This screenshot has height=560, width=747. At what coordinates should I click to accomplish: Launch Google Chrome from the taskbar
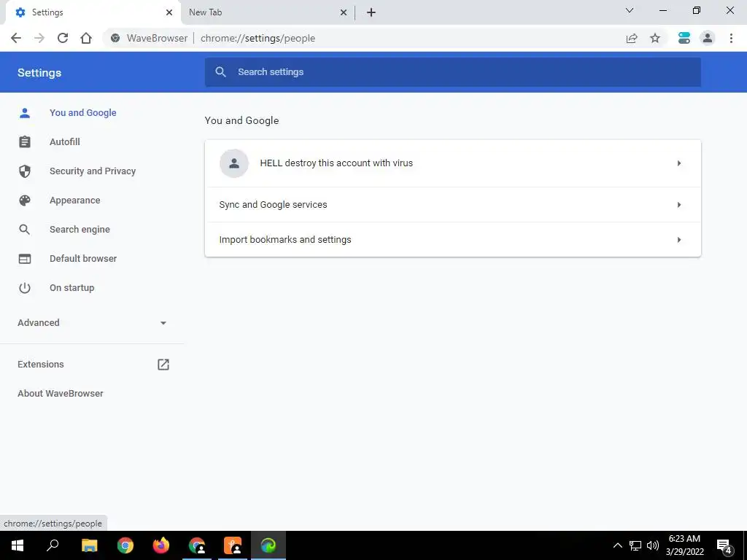tap(125, 545)
